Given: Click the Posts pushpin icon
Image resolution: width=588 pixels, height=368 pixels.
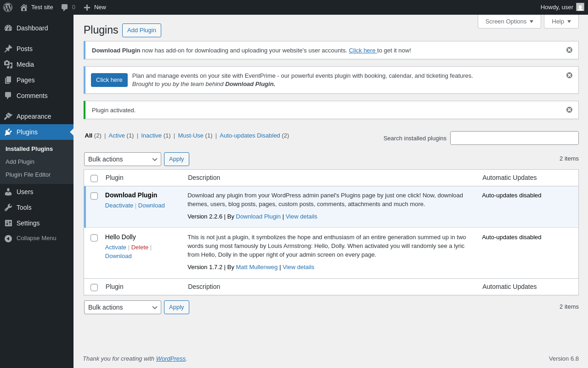Looking at the screenshot, I should click(8, 49).
